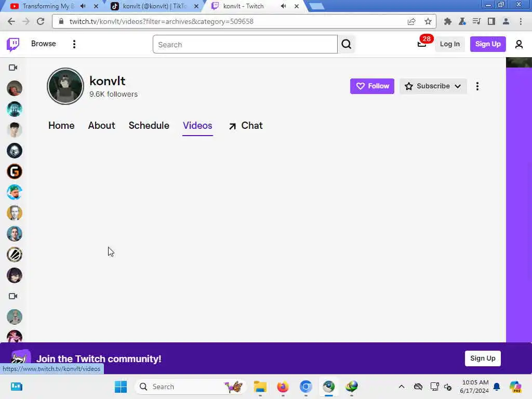Click the browser profile icon

tap(506, 21)
